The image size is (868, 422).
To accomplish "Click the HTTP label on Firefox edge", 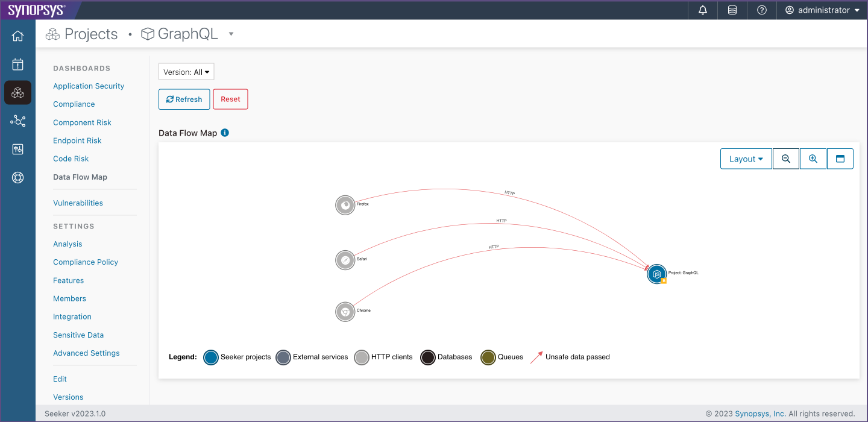I will coord(509,194).
